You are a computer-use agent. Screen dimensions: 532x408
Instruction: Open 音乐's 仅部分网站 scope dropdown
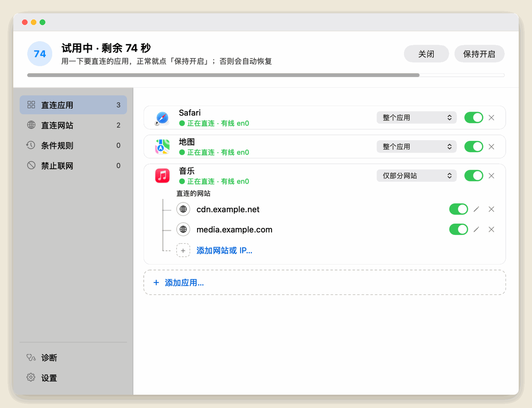pos(416,176)
